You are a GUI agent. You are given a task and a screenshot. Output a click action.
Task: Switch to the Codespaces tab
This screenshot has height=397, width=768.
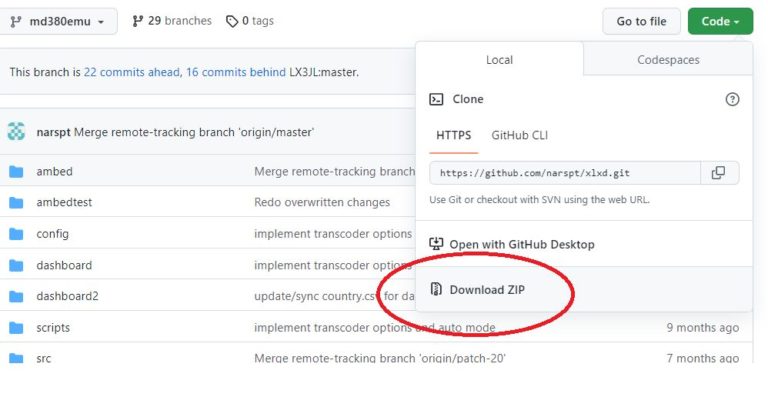point(668,60)
